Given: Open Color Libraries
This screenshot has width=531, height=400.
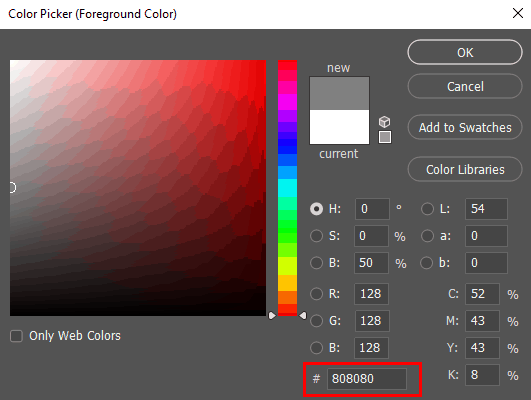Looking at the screenshot, I should point(465,169).
